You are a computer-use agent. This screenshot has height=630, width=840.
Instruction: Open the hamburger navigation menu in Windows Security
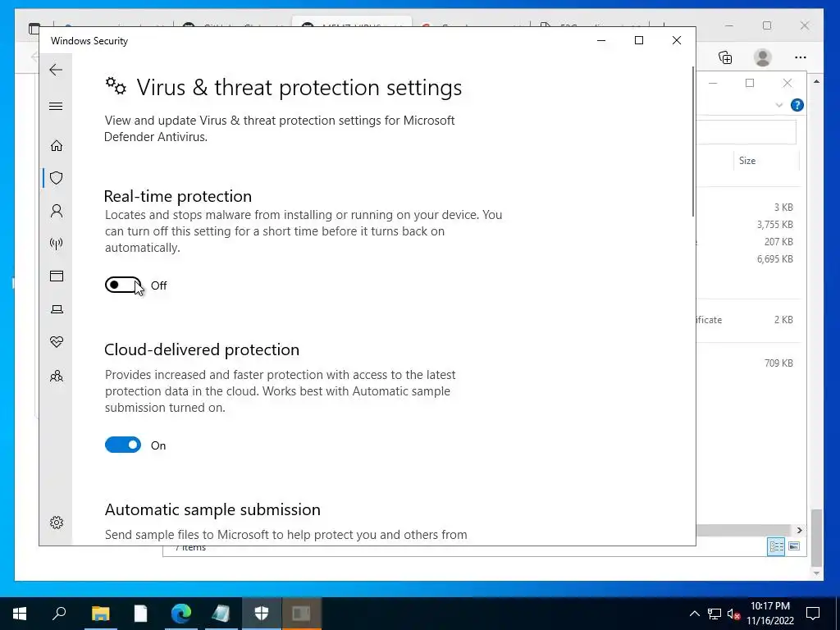[56, 106]
